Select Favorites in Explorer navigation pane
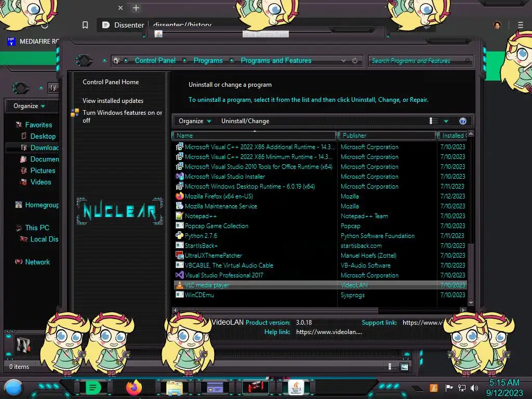This screenshot has height=399, width=532. pos(38,125)
